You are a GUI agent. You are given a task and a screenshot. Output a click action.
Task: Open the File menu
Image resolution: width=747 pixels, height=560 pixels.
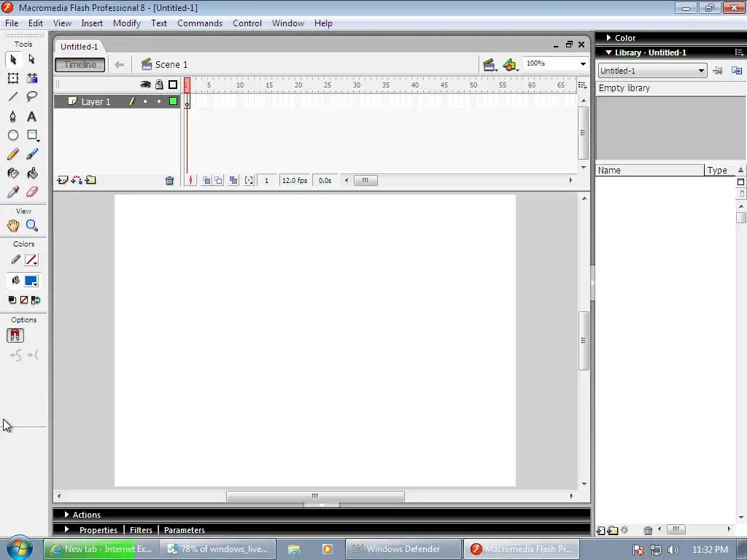point(12,23)
